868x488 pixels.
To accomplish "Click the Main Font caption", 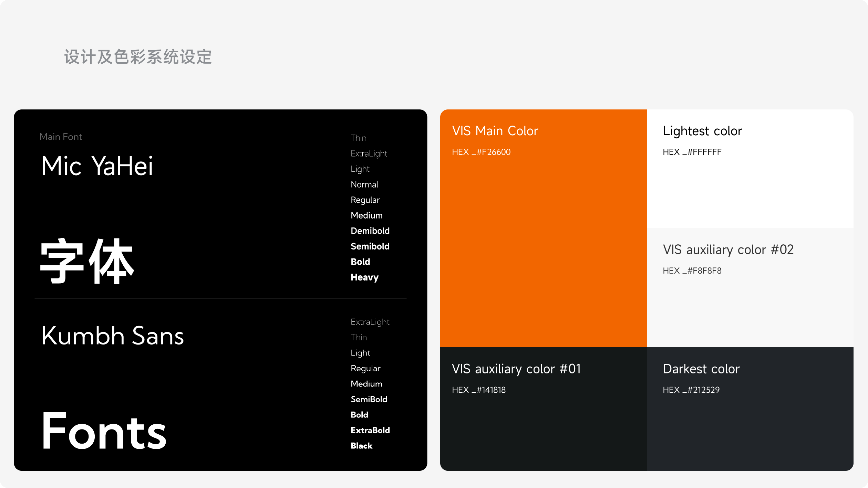I will click(61, 137).
